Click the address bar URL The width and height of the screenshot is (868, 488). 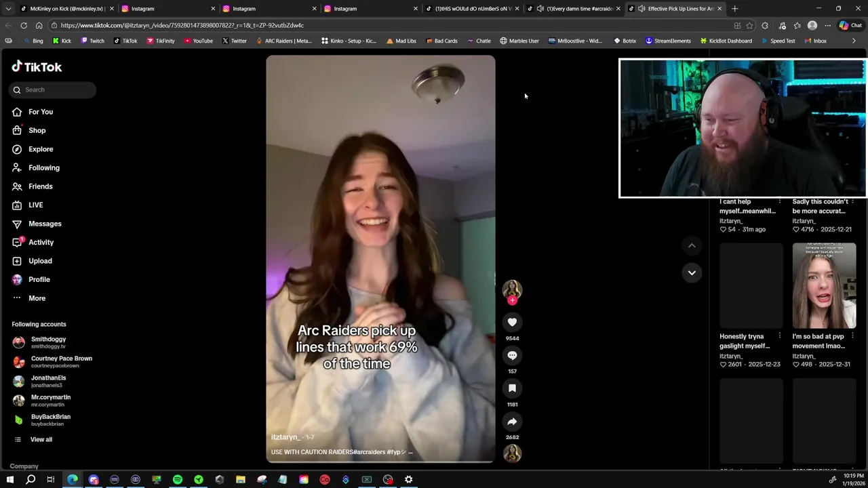tap(182, 25)
